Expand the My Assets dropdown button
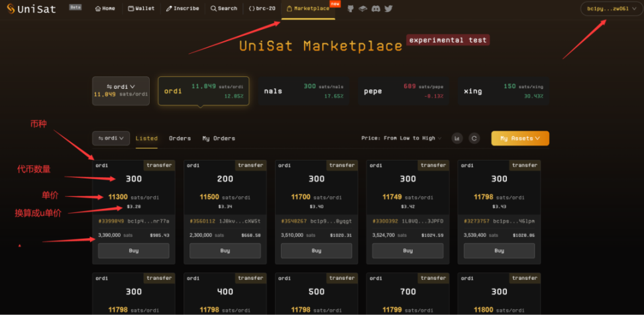This screenshot has height=315, width=644. (x=520, y=138)
